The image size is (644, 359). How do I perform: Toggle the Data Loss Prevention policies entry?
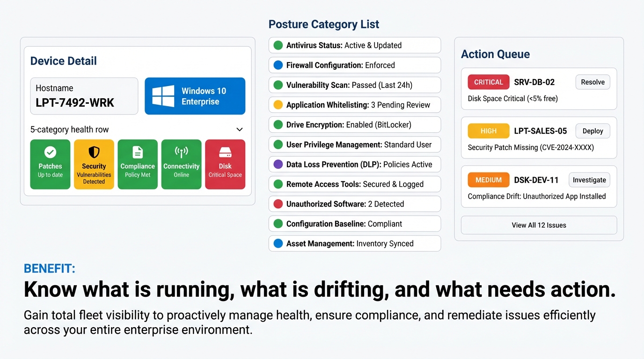coord(354,164)
